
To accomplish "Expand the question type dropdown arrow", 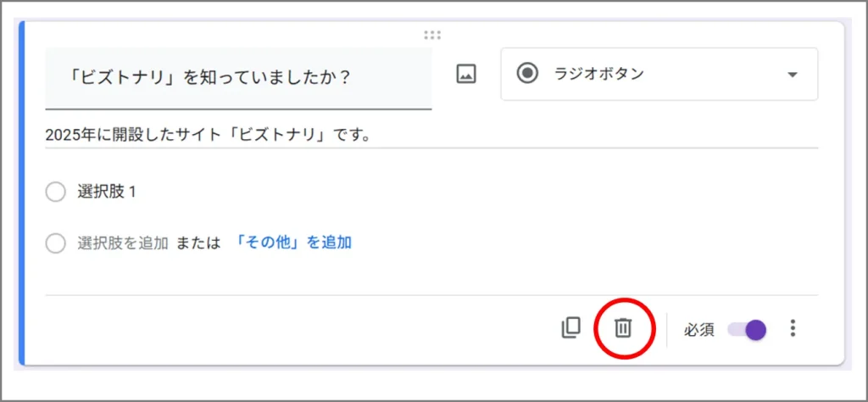I will (x=793, y=75).
